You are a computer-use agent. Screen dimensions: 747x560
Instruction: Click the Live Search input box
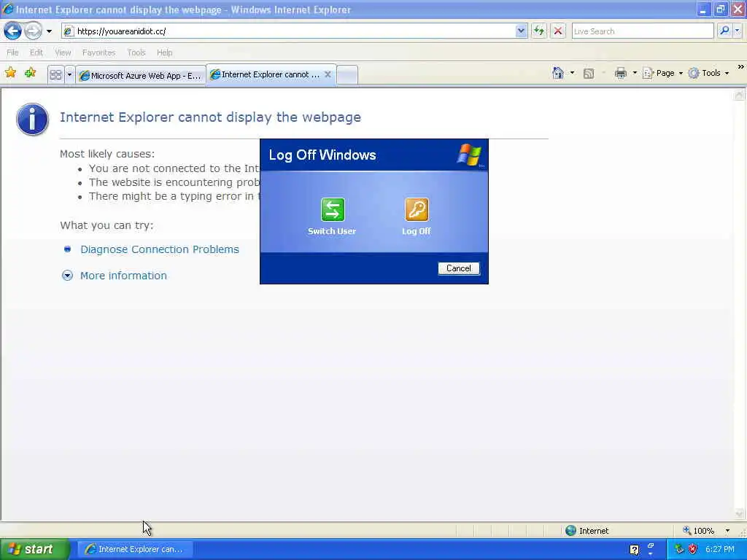(642, 31)
